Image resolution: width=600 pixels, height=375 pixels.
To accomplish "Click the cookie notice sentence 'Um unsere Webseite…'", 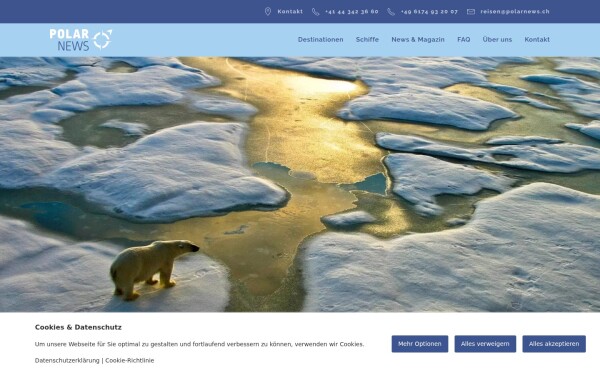I will click(199, 344).
